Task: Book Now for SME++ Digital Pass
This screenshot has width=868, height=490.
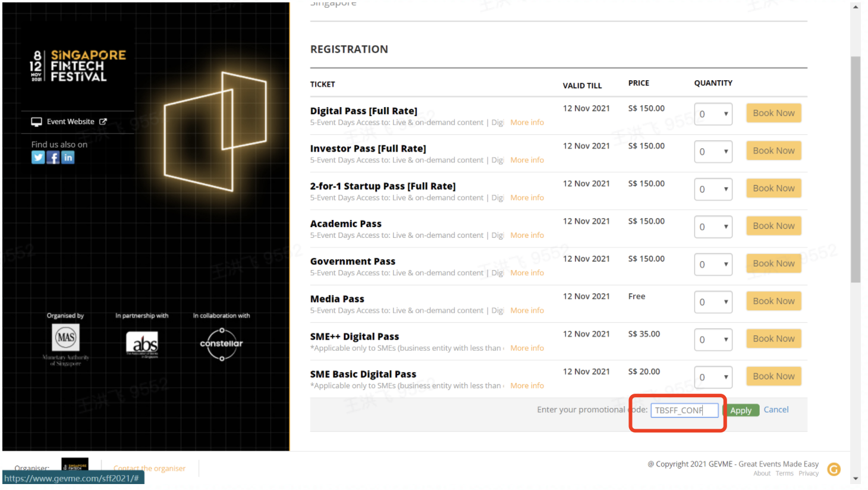Action: 773,338
